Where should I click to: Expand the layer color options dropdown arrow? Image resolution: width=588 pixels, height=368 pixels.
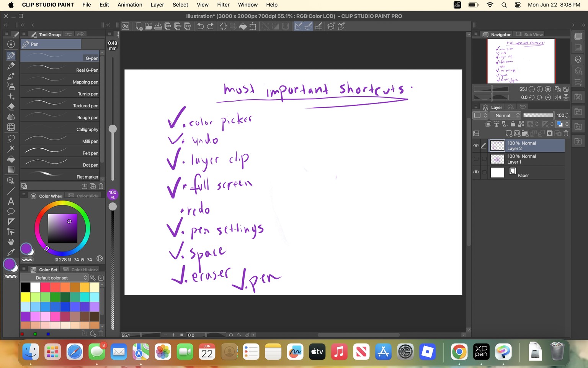(x=567, y=124)
